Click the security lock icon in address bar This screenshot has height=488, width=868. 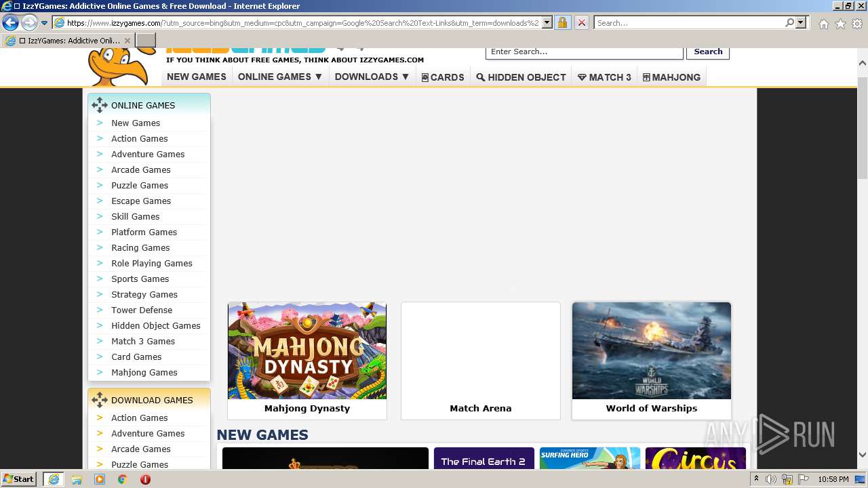click(562, 23)
